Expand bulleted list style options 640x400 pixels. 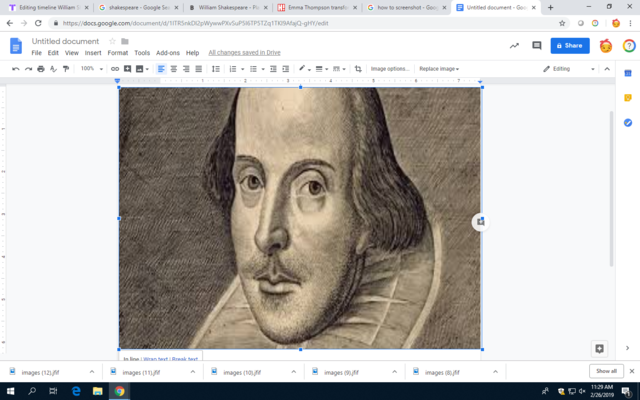pos(263,69)
